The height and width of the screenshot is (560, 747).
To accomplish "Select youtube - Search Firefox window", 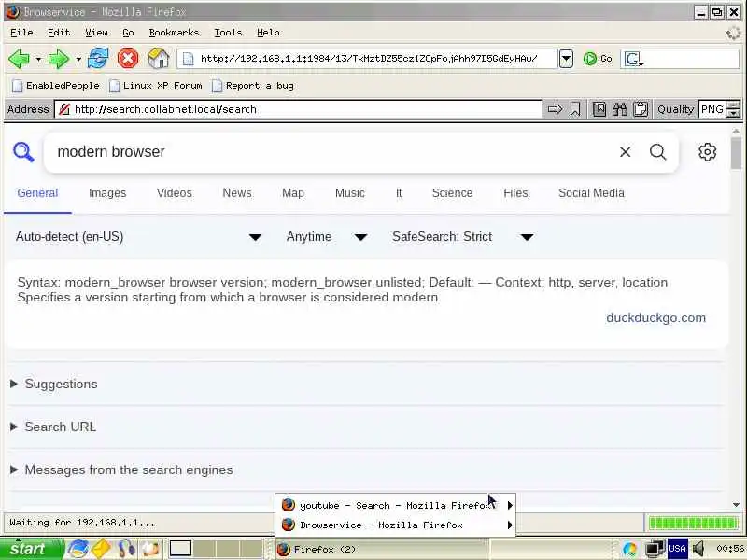I will coord(395,505).
